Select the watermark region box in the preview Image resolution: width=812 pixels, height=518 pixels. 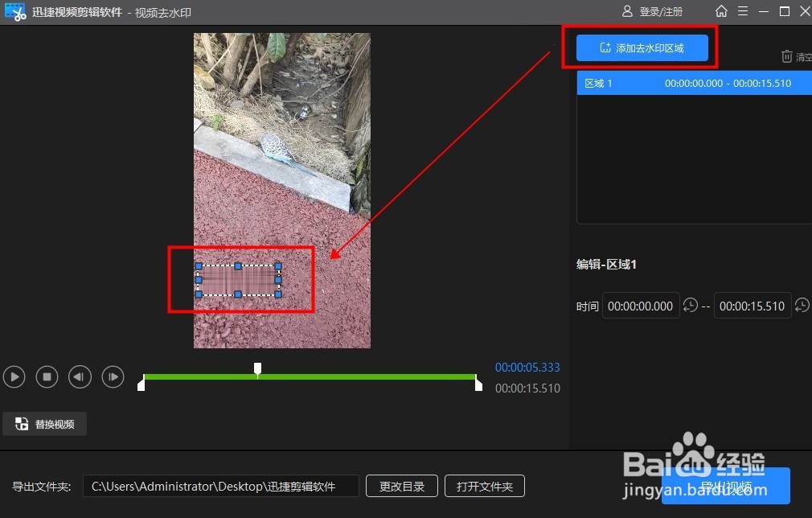(x=239, y=280)
